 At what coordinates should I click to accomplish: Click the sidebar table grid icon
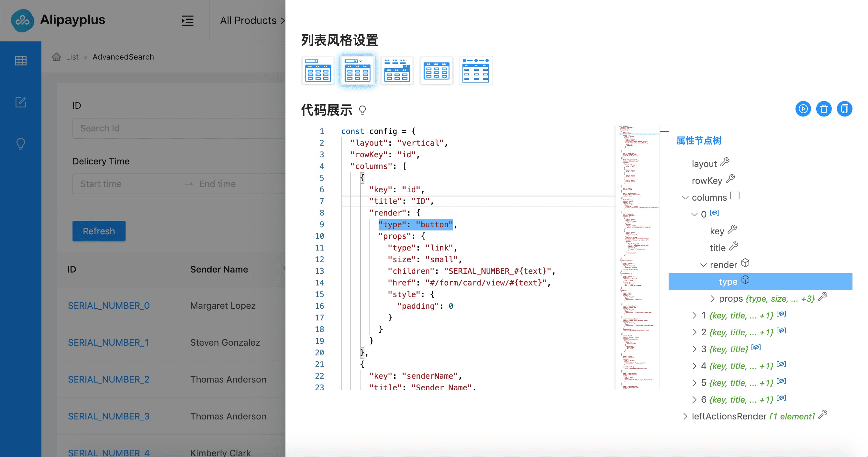pos(21,61)
